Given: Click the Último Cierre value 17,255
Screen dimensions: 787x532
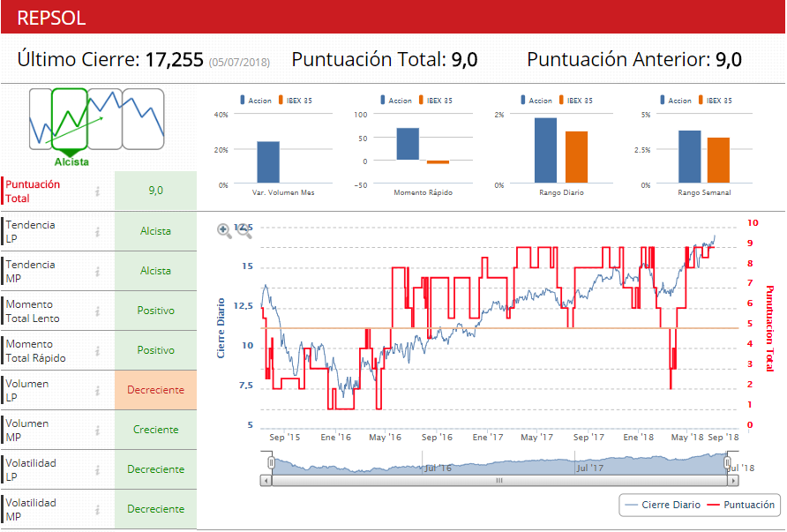Looking at the screenshot, I should click(174, 60).
